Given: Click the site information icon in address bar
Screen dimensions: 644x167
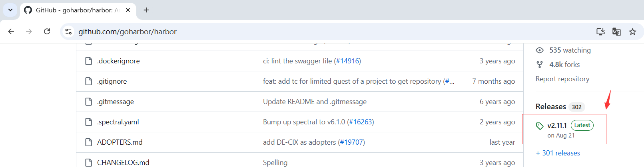Looking at the screenshot, I should click(69, 31).
